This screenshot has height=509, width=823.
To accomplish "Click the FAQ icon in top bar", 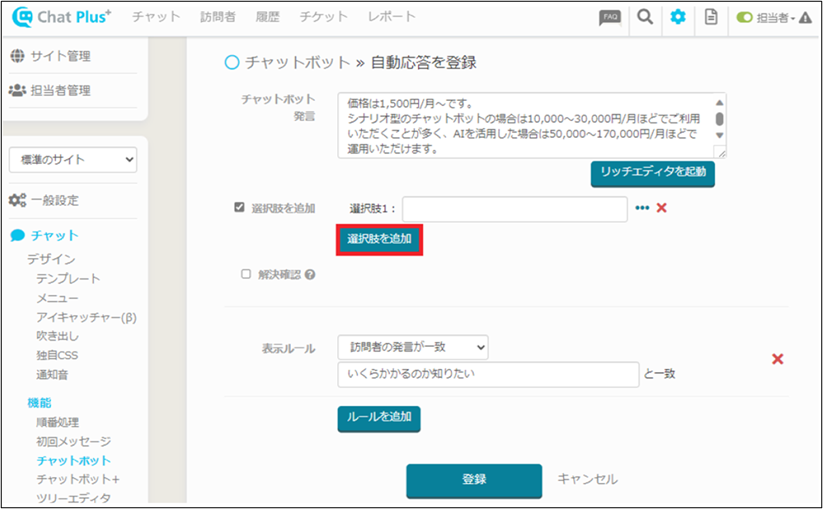I will (609, 17).
